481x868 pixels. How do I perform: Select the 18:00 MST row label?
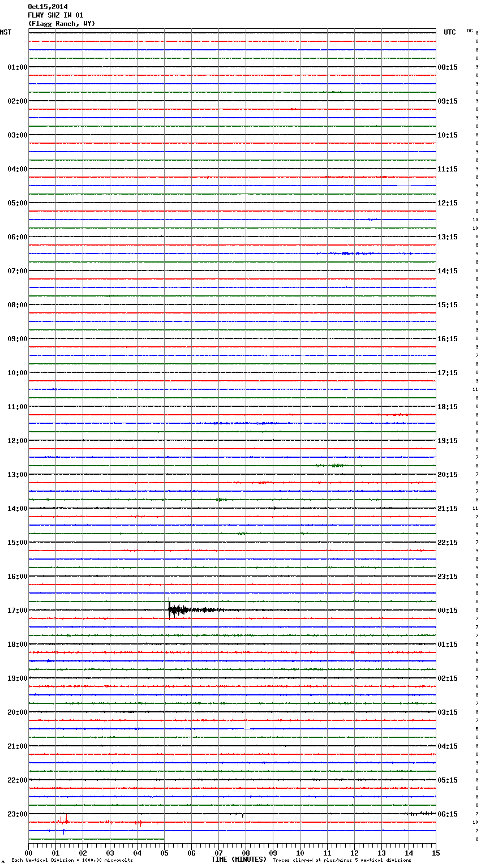coord(18,644)
